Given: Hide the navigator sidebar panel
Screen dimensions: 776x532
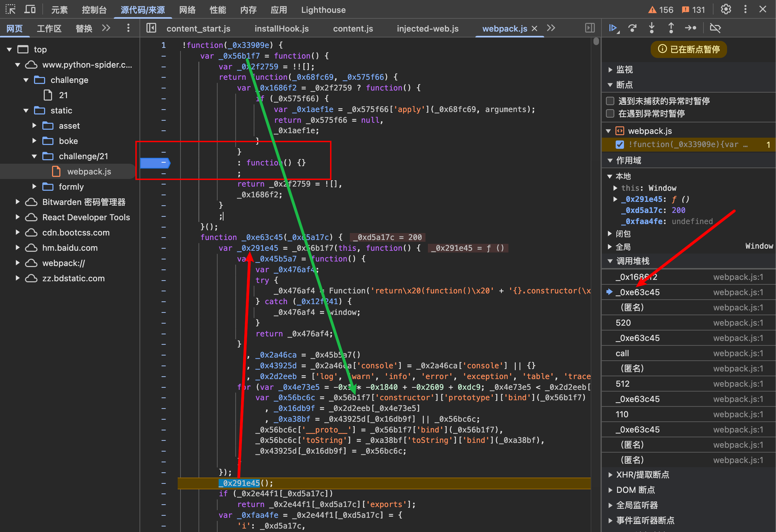Looking at the screenshot, I should click(151, 28).
